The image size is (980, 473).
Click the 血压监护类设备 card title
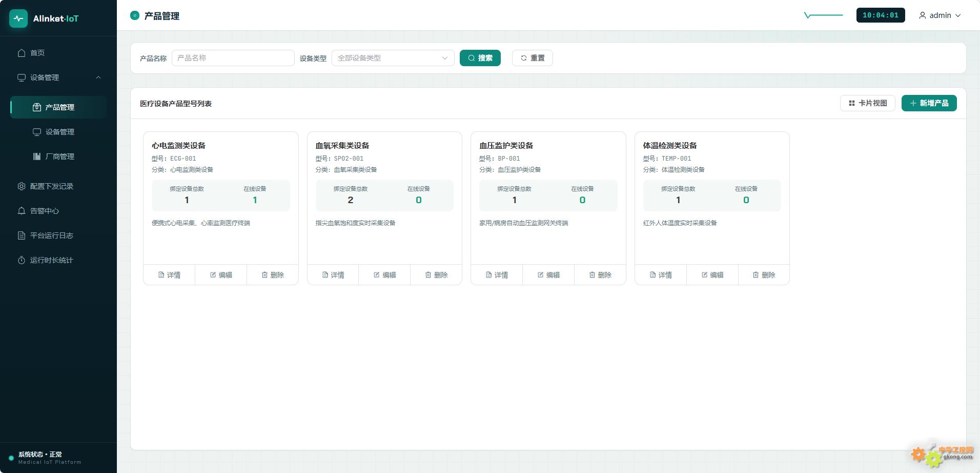point(506,146)
